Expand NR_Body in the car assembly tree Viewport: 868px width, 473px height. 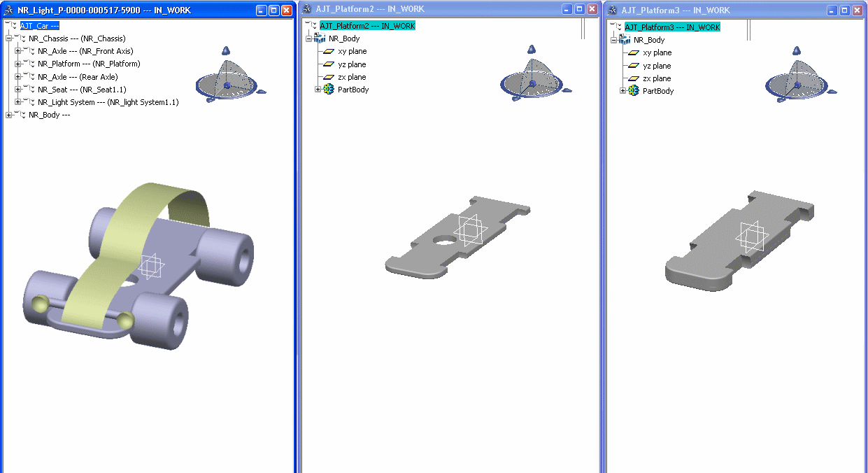(x=9, y=115)
